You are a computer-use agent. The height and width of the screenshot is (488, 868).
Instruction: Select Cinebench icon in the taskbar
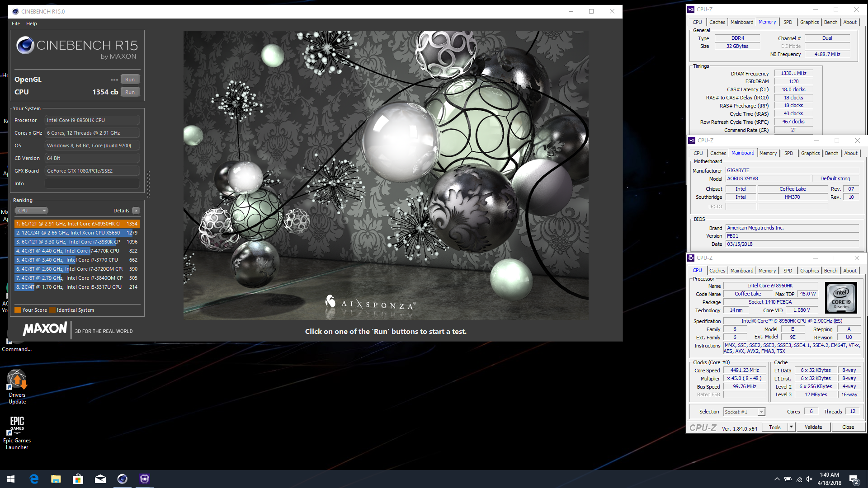[123, 479]
